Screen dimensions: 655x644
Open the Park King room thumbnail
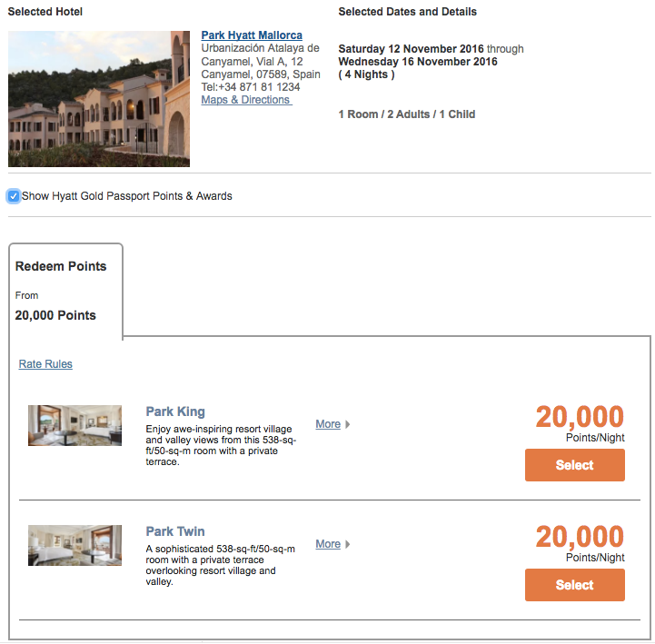[74, 425]
